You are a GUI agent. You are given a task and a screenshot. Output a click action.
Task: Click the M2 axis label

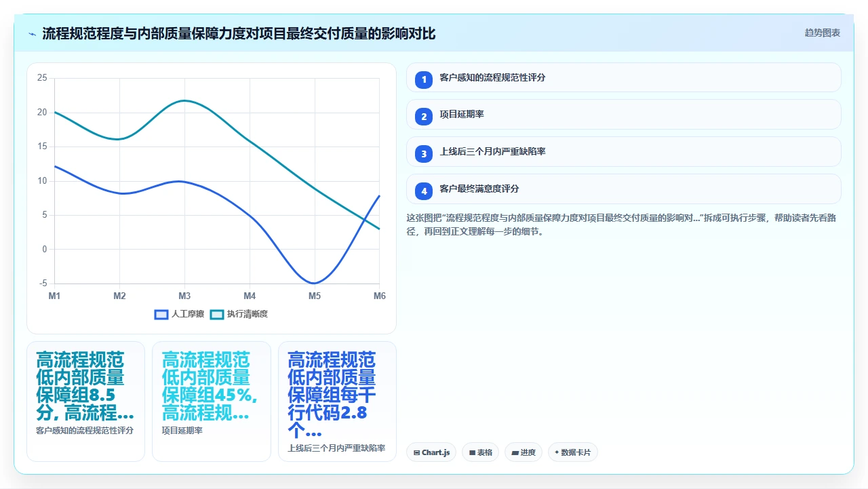119,296
